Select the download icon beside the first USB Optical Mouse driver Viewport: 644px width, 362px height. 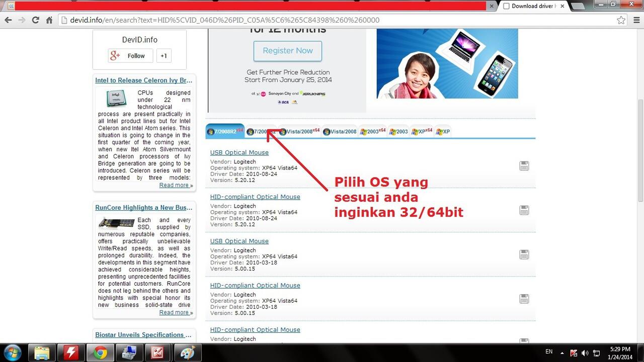(524, 165)
